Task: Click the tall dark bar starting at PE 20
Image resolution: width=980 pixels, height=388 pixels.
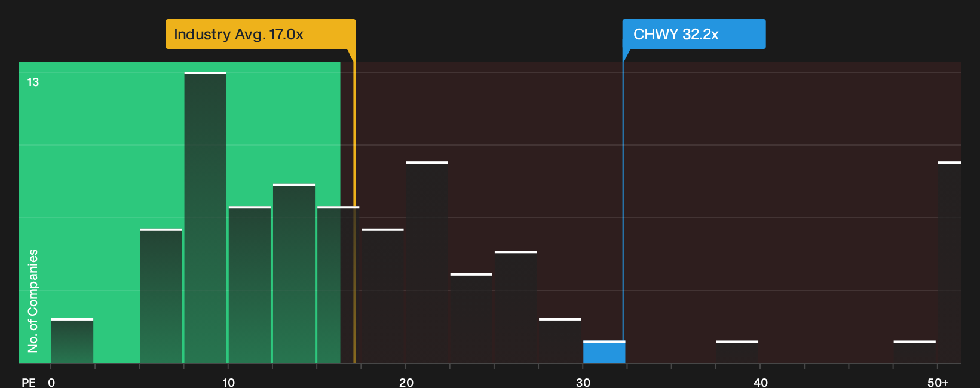Action: coord(427,262)
